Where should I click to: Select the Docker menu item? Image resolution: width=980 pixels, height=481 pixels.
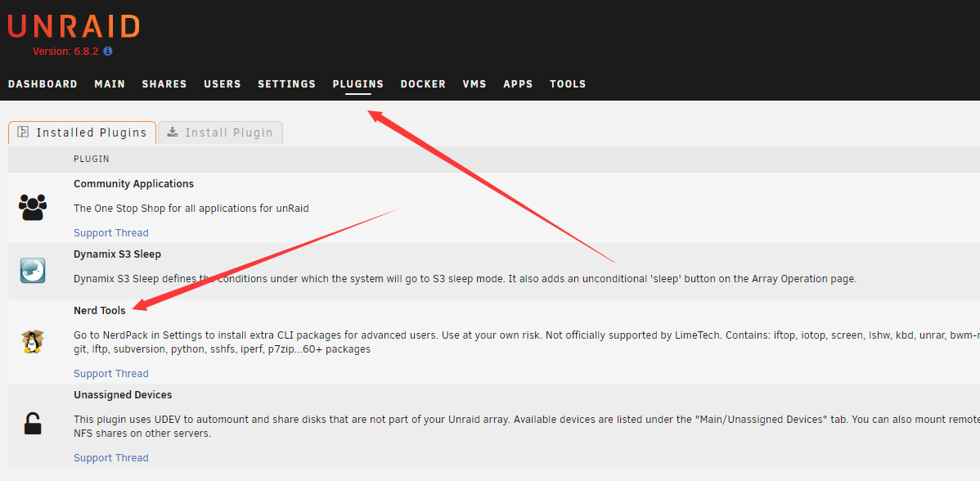point(423,84)
